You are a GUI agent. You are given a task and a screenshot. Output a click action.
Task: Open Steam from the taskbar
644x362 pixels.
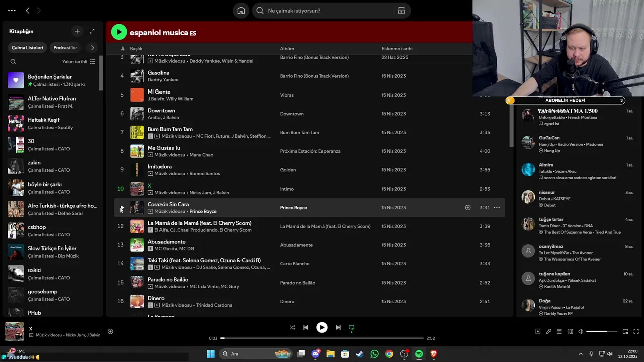[x=359, y=354]
